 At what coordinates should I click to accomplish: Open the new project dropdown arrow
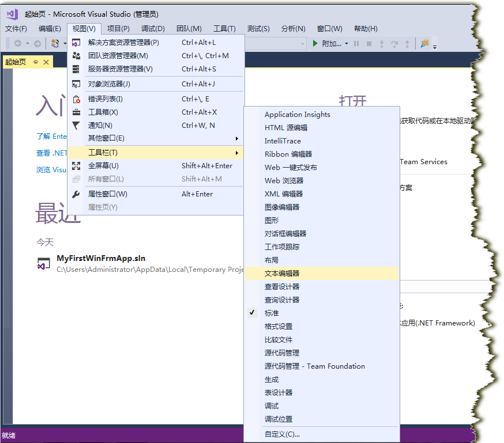click(x=65, y=43)
